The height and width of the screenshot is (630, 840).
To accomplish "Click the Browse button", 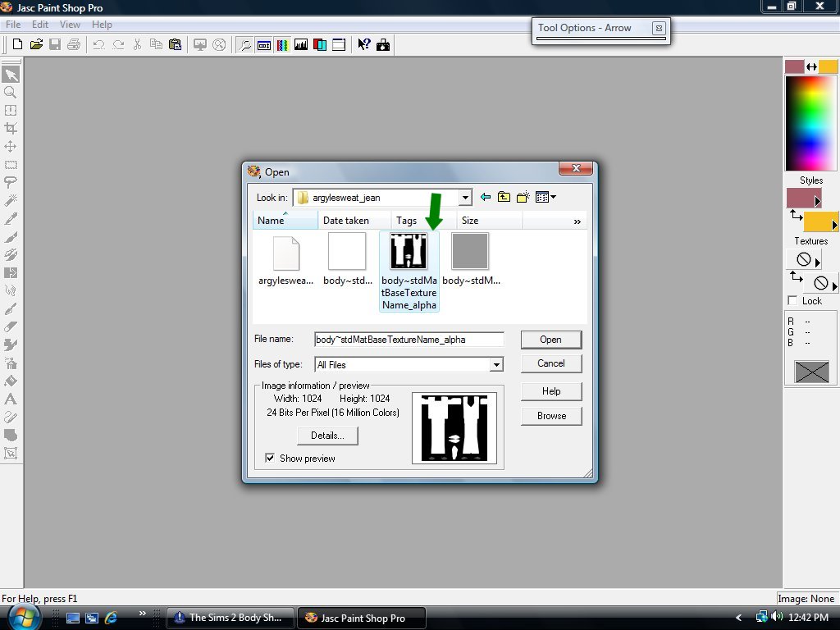I will (x=550, y=416).
